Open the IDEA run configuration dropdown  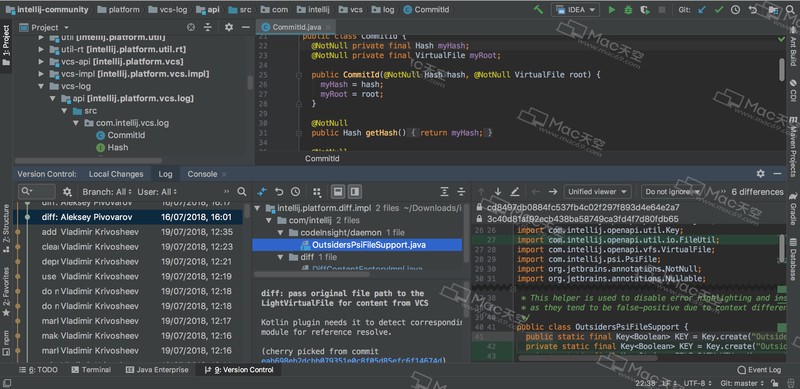(575, 10)
